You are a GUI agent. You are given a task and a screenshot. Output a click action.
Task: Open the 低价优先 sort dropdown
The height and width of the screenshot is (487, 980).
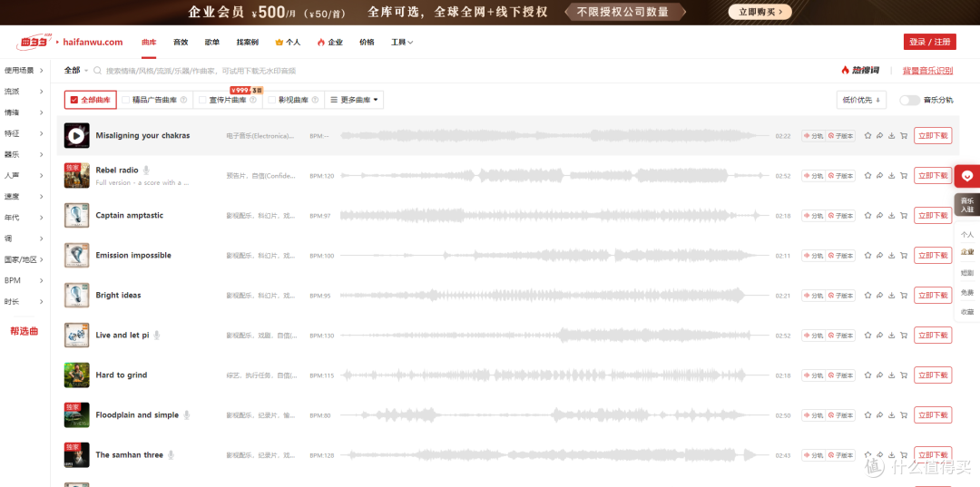[x=861, y=100]
